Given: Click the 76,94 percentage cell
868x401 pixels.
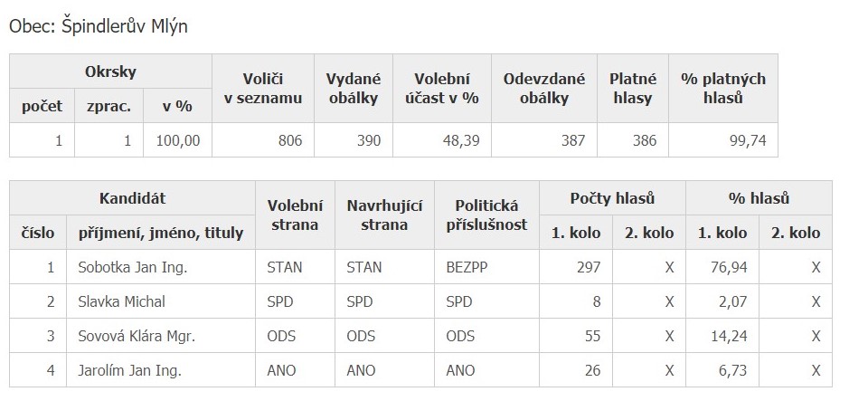Looking at the screenshot, I should (722, 267).
